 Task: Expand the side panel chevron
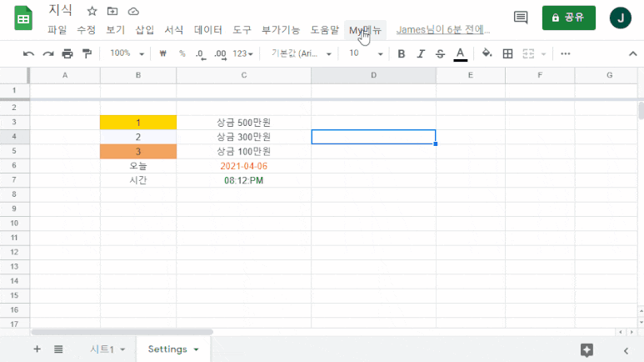626,351
